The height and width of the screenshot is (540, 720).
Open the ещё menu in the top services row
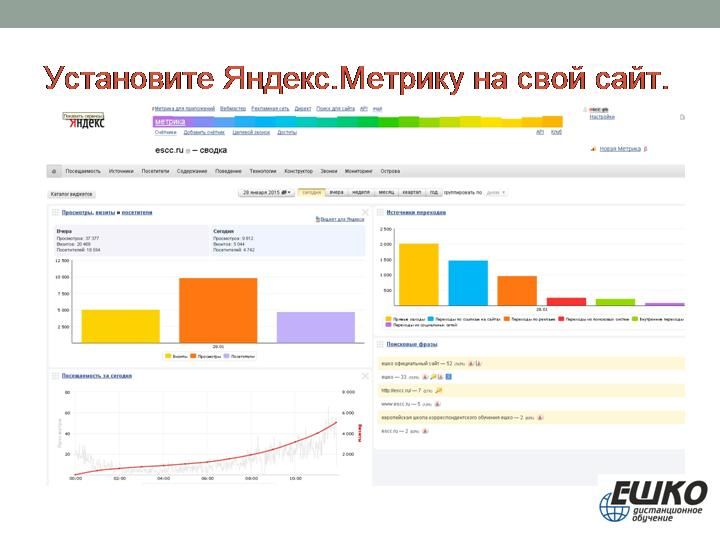377,109
